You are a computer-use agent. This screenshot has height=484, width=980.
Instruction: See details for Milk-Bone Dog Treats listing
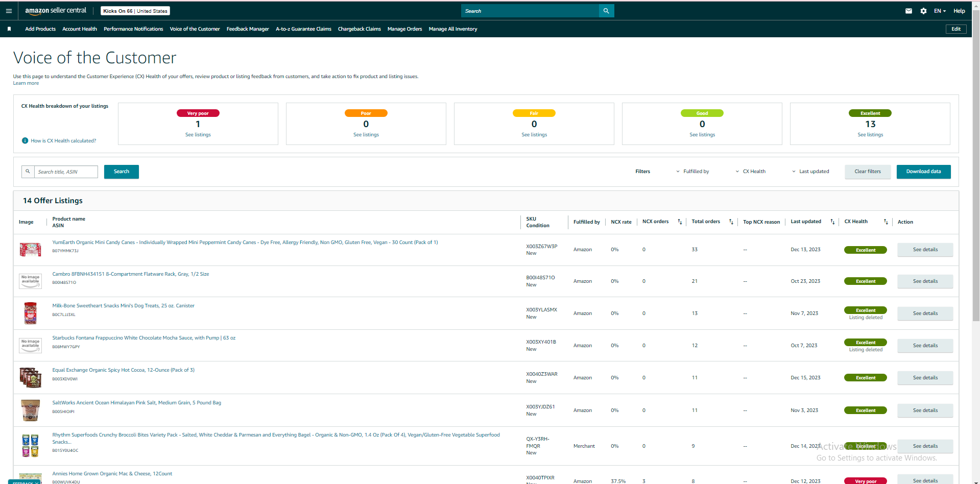click(925, 313)
